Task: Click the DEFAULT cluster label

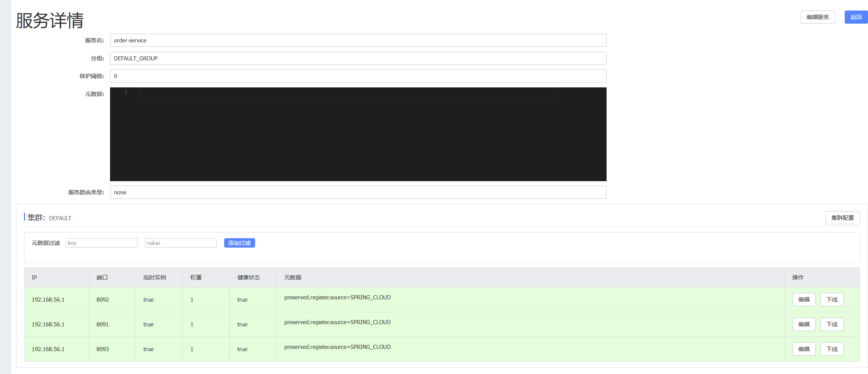Action: point(60,218)
